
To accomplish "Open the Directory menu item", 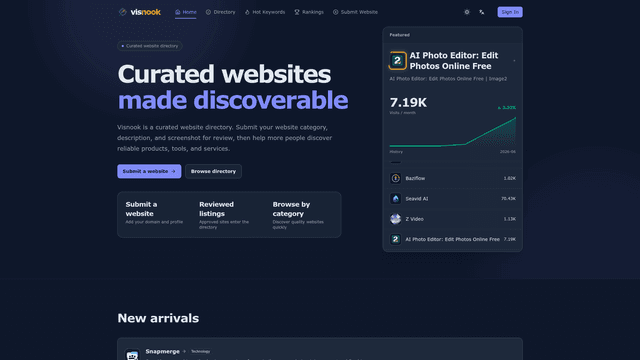I will coord(220,12).
